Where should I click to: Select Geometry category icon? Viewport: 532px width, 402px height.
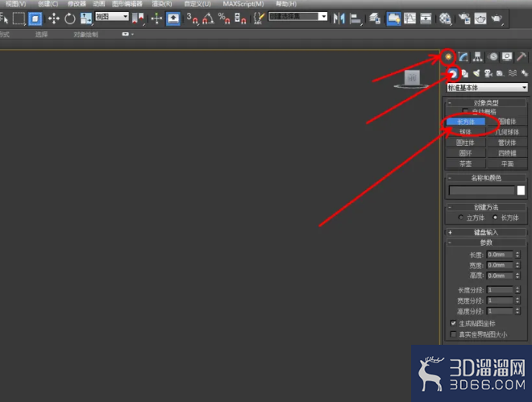453,73
